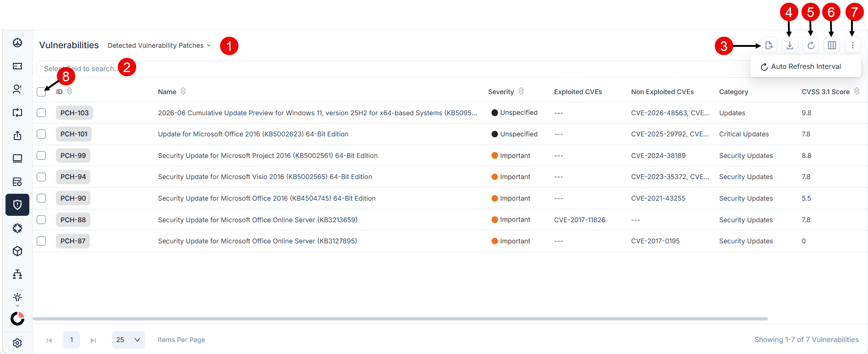Go to first page arrow
Screen dimensions: 868x354
point(50,340)
